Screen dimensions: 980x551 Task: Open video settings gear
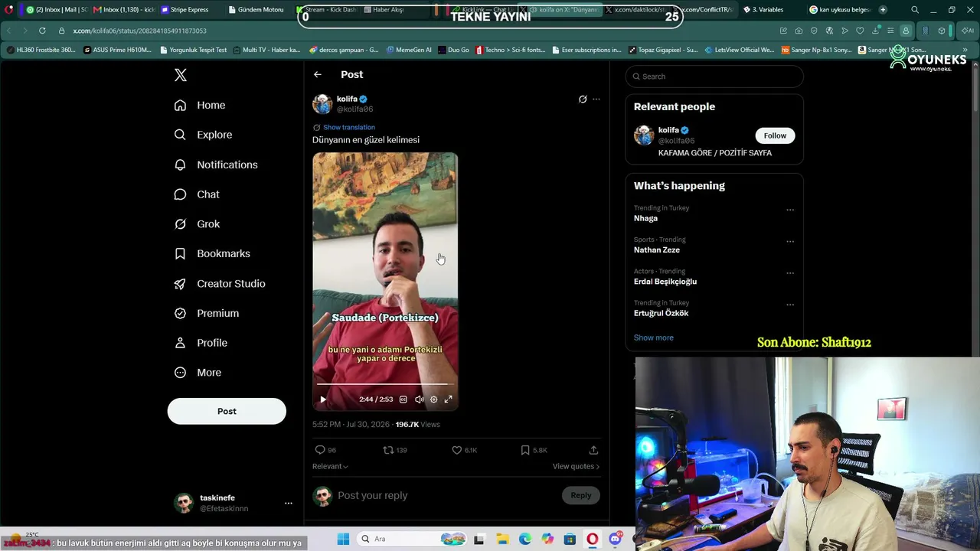tap(433, 399)
